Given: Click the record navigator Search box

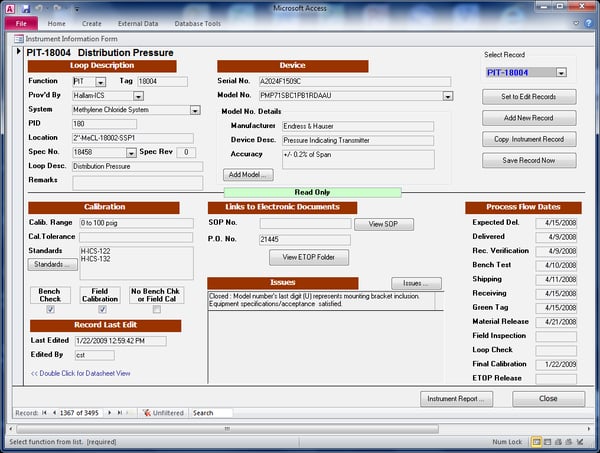Looking at the screenshot, I should (211, 413).
